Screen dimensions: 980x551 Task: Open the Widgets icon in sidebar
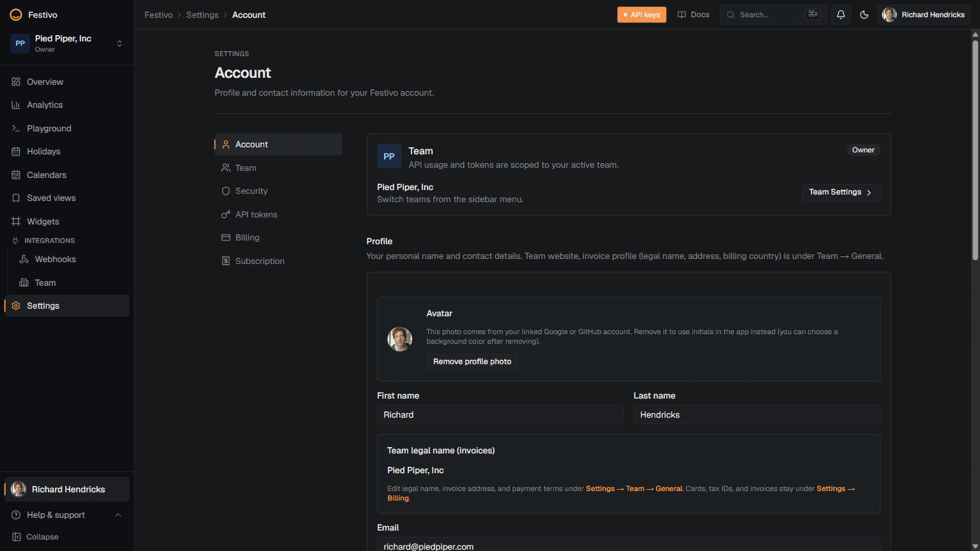16,221
